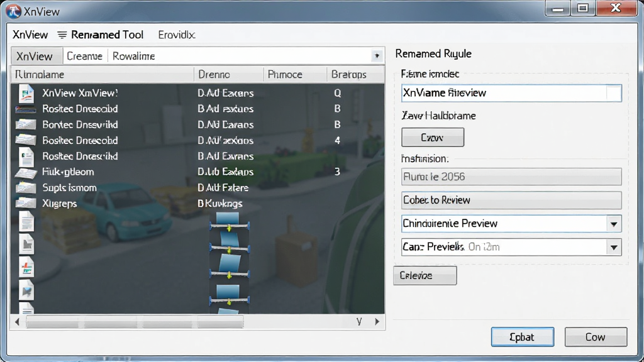This screenshot has height=362, width=644.
Task: Switch to the XnView tab
Action: [36, 56]
